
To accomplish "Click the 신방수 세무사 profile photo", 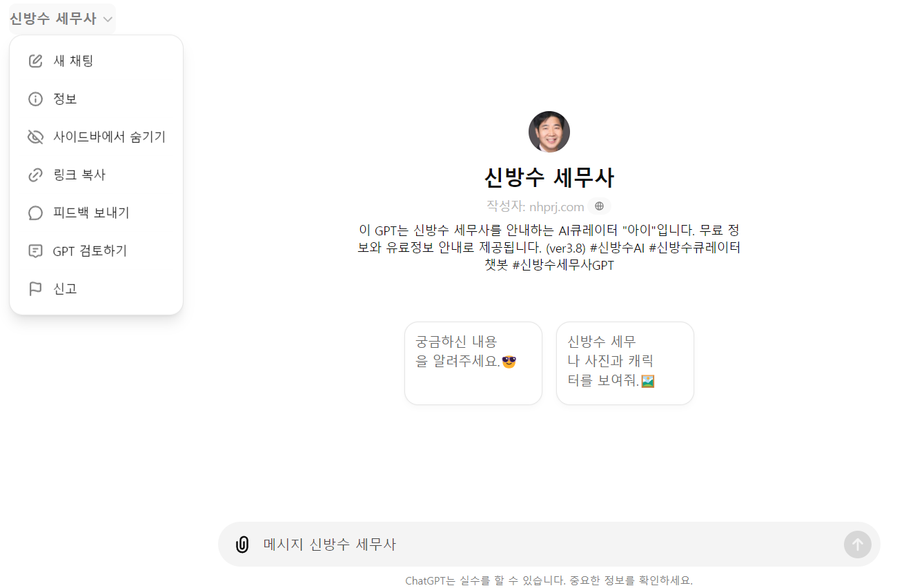I will point(549,132).
